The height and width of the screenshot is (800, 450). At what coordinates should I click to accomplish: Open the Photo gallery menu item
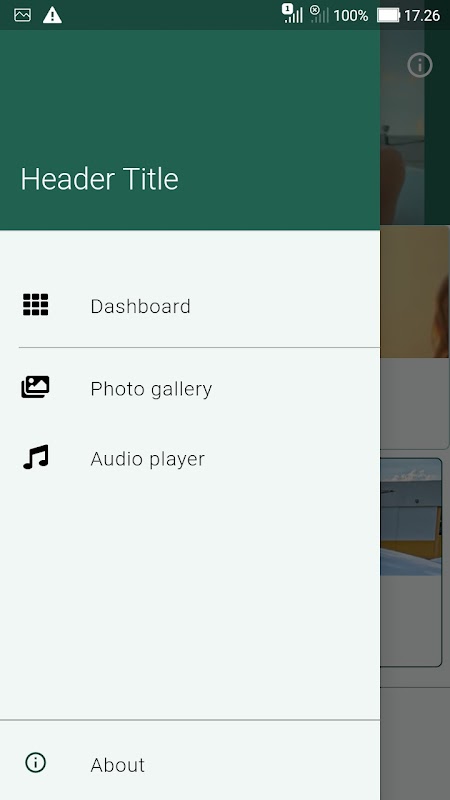(x=190, y=388)
